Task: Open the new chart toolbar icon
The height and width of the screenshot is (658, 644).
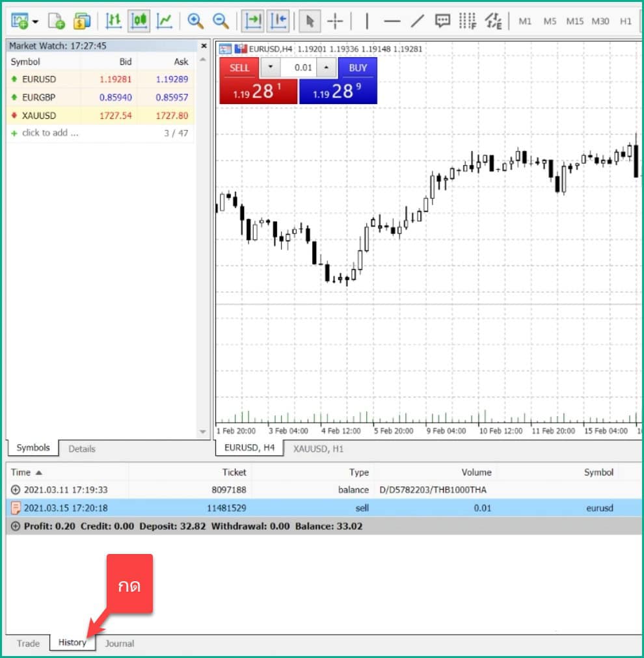Action: tap(20, 21)
